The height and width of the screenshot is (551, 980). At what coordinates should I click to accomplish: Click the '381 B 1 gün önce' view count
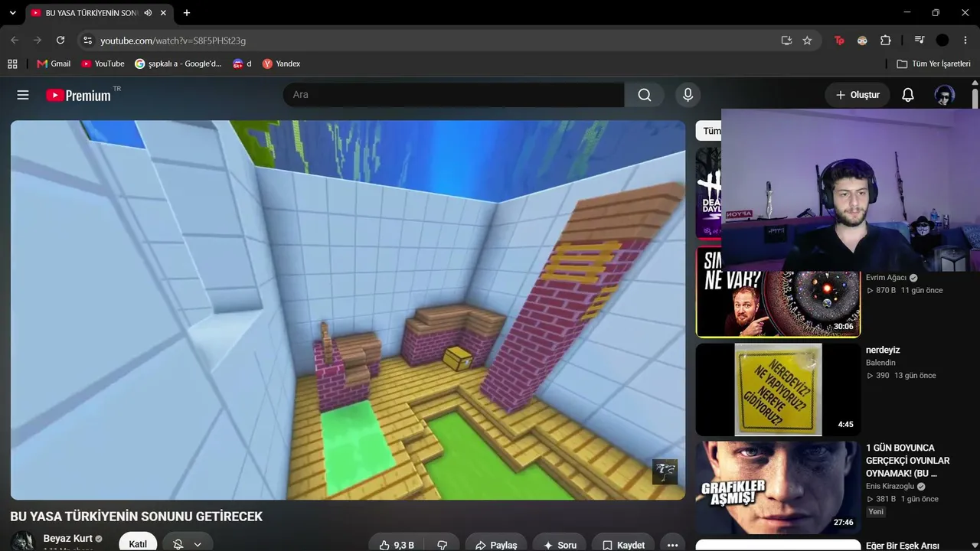pos(903,499)
